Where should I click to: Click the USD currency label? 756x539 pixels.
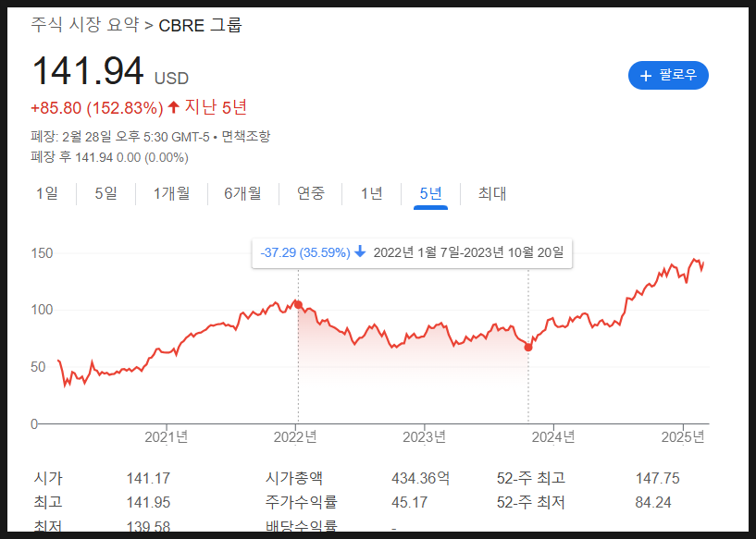[x=171, y=78]
